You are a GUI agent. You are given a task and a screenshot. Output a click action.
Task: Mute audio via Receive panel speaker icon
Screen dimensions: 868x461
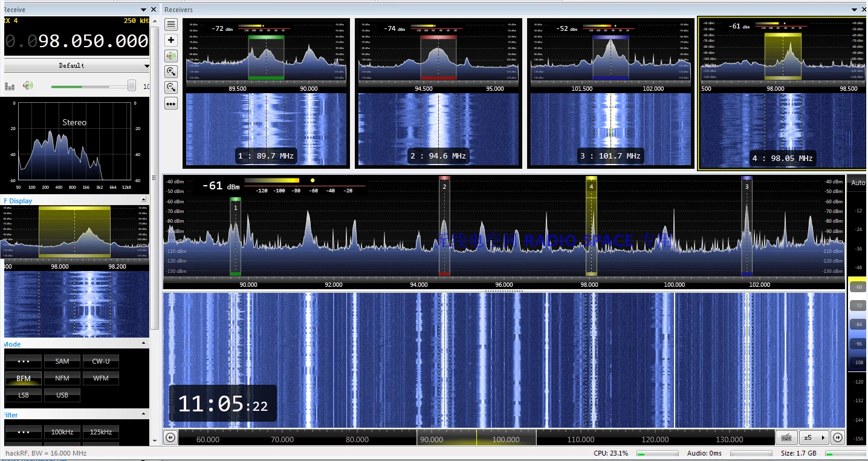point(27,86)
